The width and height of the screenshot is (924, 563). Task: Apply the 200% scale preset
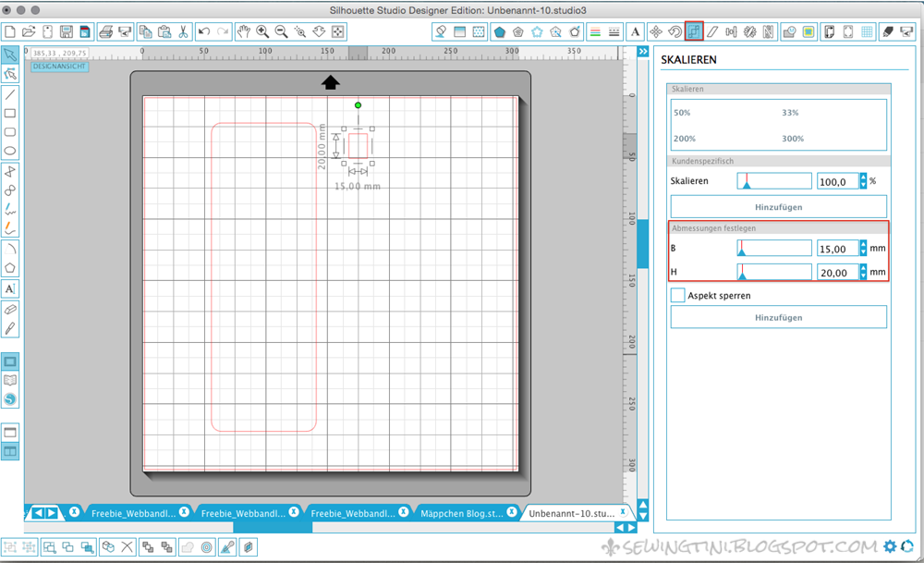point(684,139)
